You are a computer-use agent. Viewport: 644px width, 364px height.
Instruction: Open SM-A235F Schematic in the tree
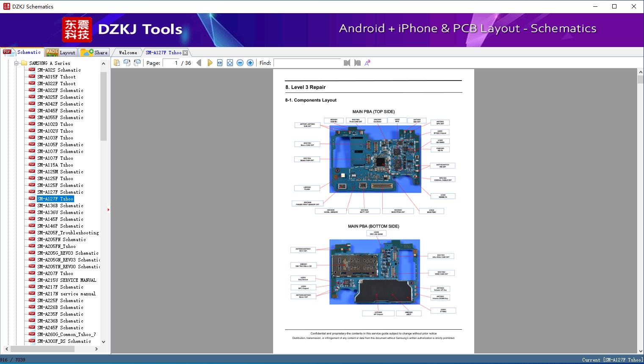pyautogui.click(x=60, y=314)
